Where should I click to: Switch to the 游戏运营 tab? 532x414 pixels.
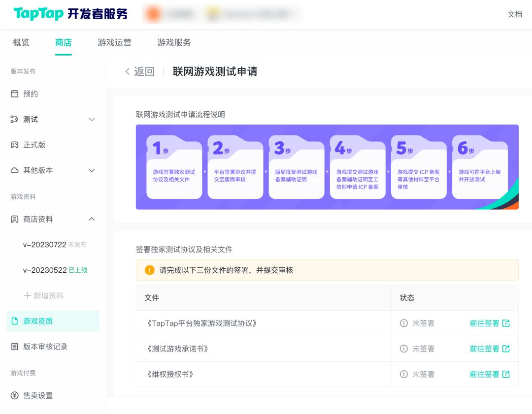[114, 42]
